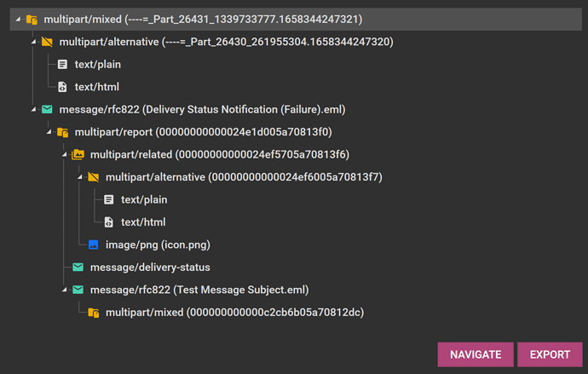This screenshot has width=588, height=374.
Task: Click the image icon beside image/png (icon.png)
Action: [93, 245]
